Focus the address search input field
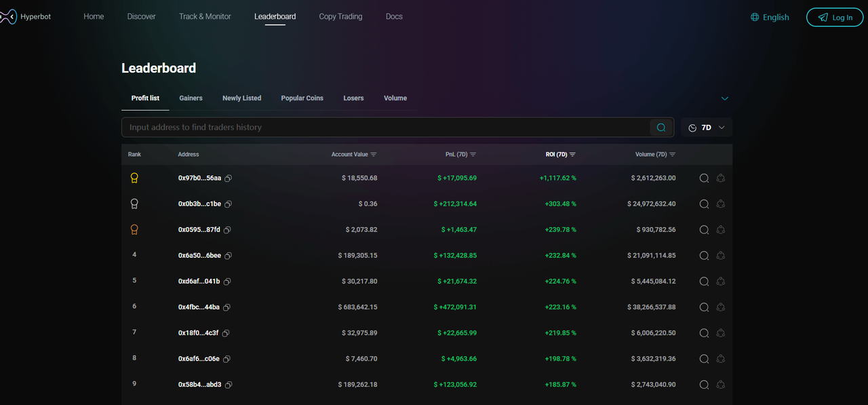This screenshot has height=405, width=868. [387, 128]
